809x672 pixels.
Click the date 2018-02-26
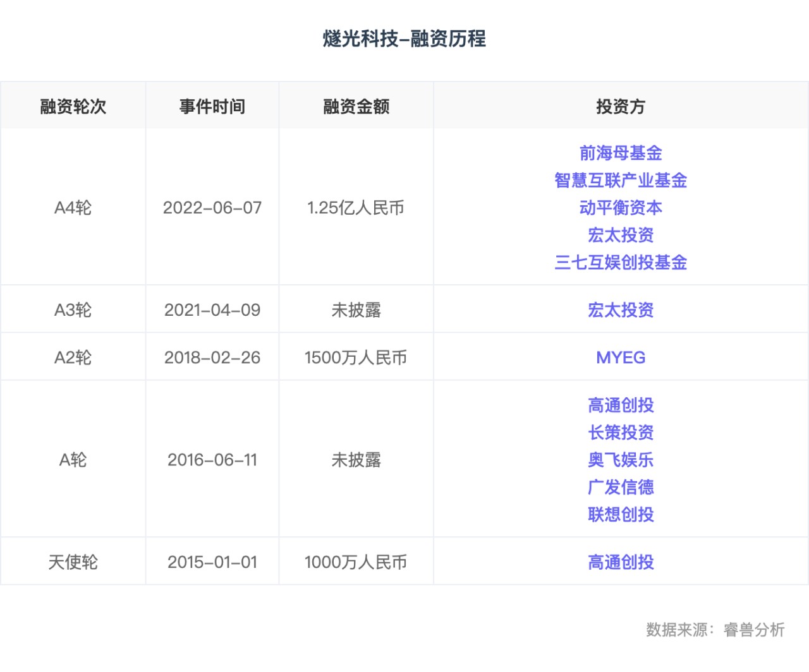click(x=212, y=357)
